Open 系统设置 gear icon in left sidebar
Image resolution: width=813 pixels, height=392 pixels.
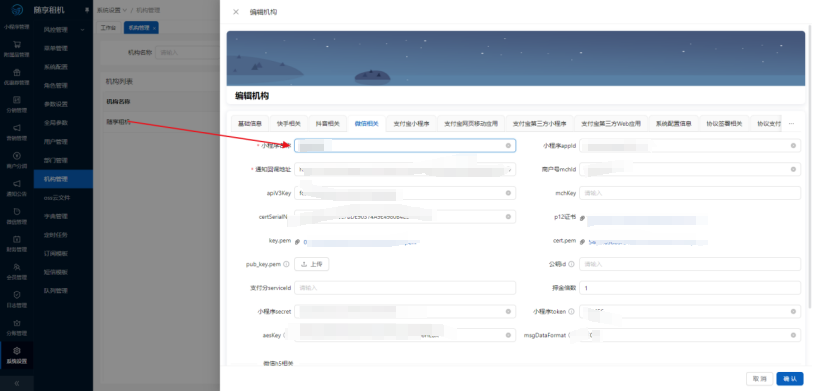[x=17, y=351]
